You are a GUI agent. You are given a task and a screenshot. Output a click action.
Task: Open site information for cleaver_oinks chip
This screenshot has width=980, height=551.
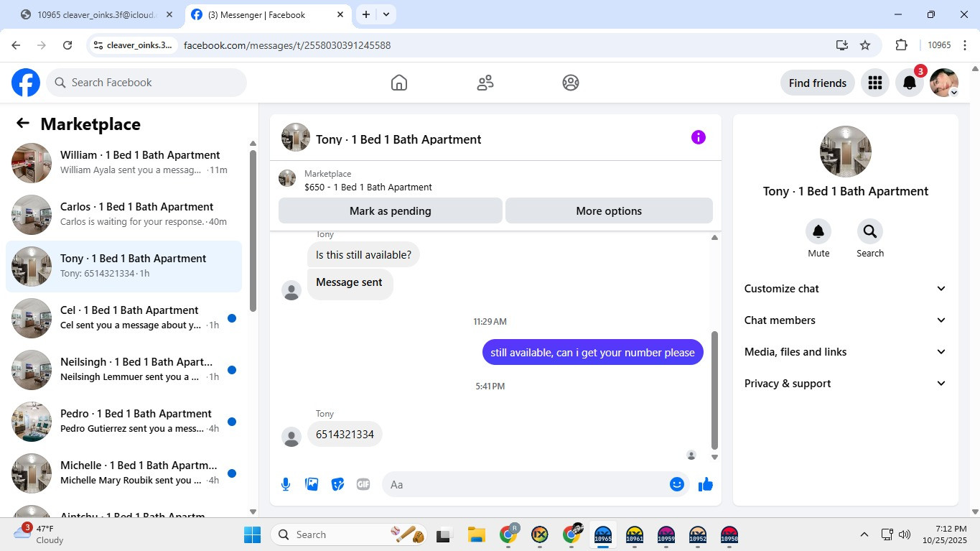tap(134, 45)
